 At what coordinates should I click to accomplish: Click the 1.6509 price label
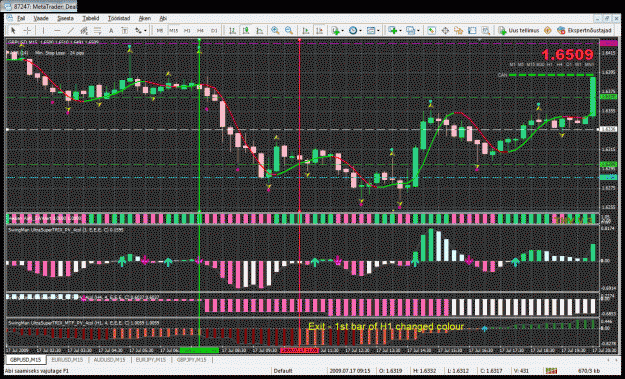pos(567,55)
